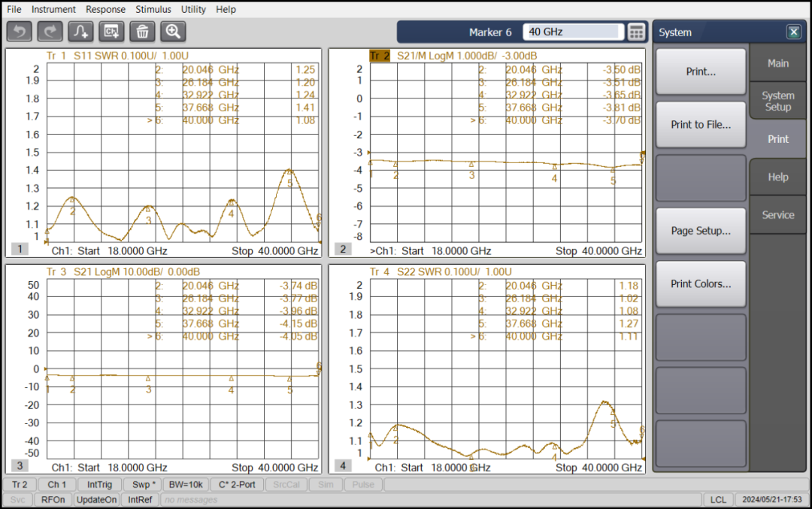812x509 pixels.
Task: Select window 4 number label
Action: click(x=343, y=465)
